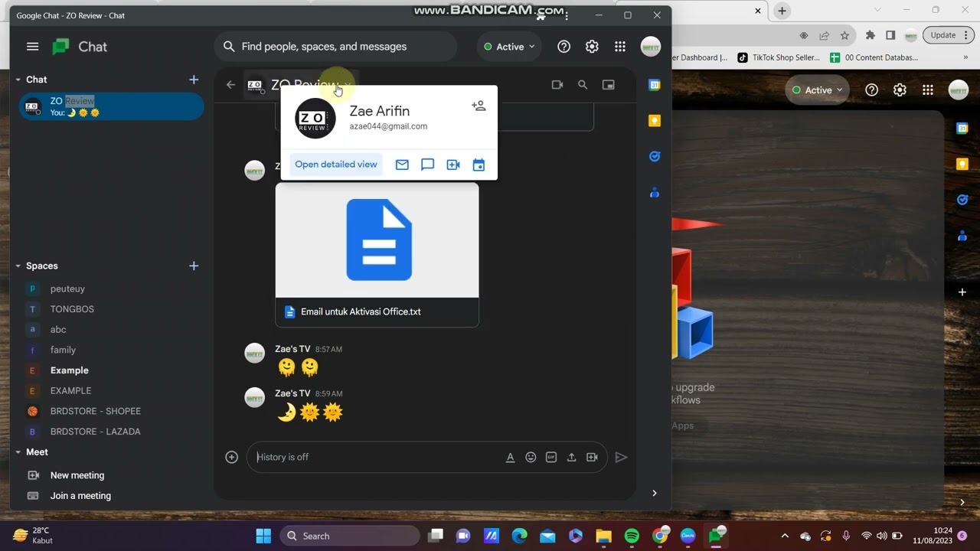
Task: Open Calendar side panel in Chat window
Action: tap(655, 85)
